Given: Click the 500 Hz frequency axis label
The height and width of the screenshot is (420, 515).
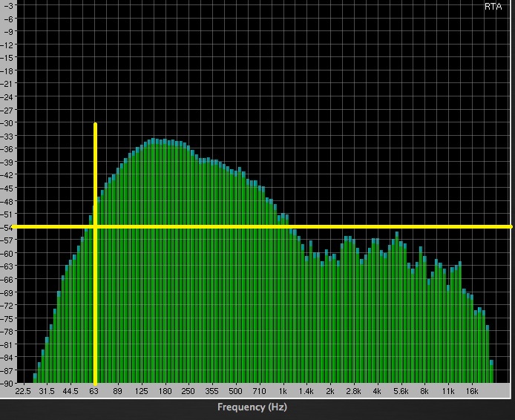Looking at the screenshot, I should 235,390.
